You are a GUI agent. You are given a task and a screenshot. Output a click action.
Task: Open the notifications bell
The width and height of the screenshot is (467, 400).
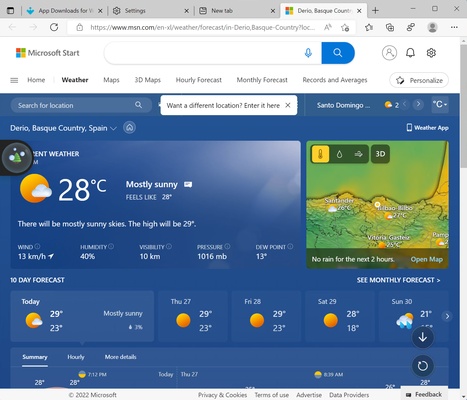tap(410, 53)
